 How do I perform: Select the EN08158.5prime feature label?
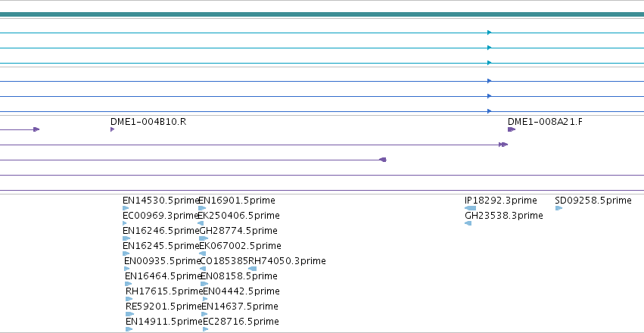239,276
